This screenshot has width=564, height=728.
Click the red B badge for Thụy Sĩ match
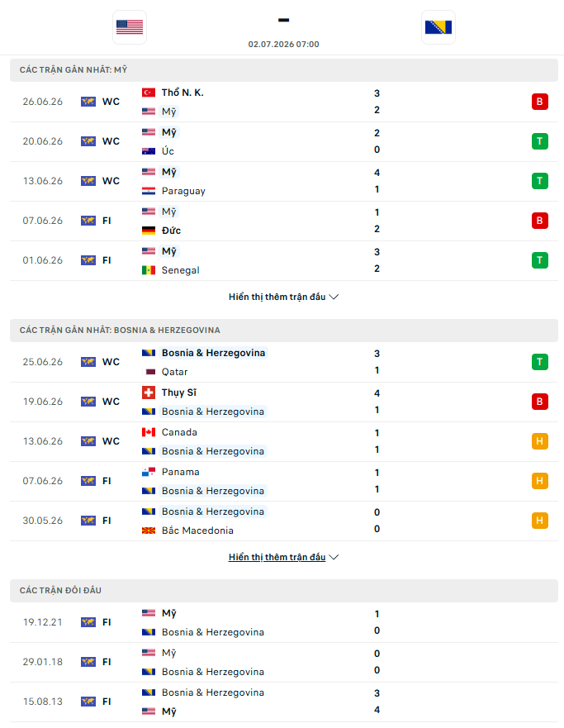coord(539,402)
